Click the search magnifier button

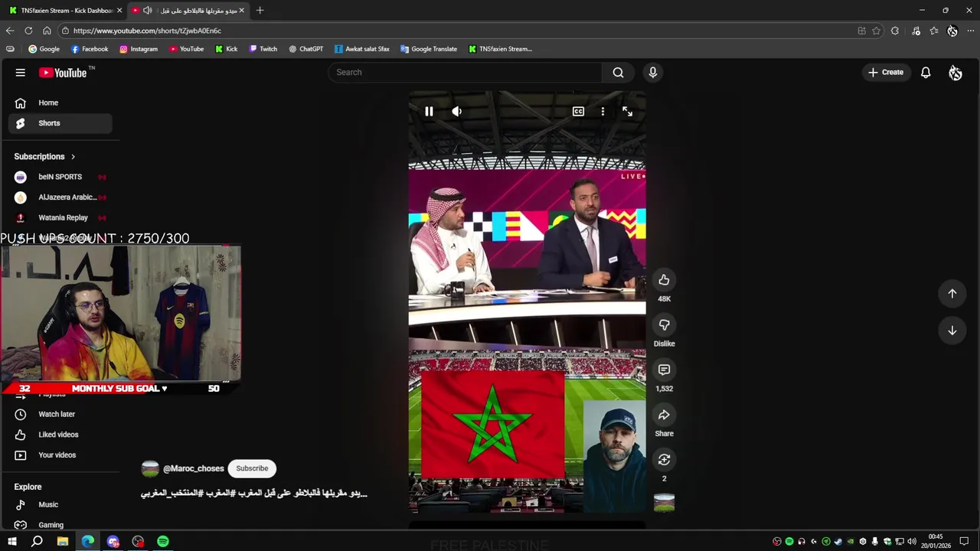click(x=618, y=73)
